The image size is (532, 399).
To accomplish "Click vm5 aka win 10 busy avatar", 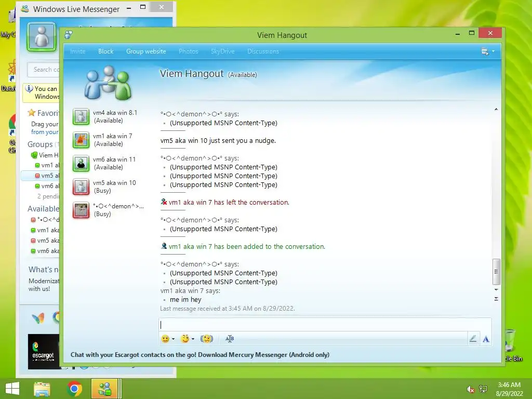I will (81, 187).
